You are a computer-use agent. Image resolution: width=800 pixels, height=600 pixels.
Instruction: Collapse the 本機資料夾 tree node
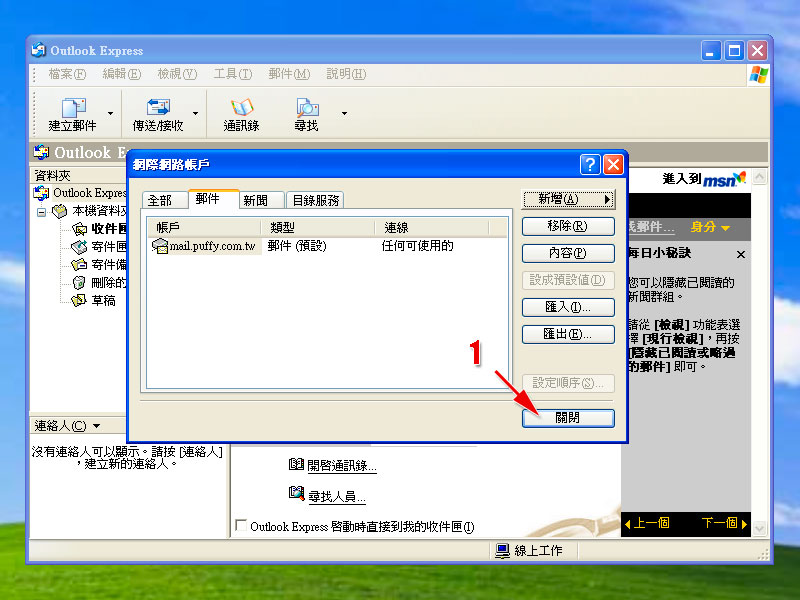coord(42,211)
